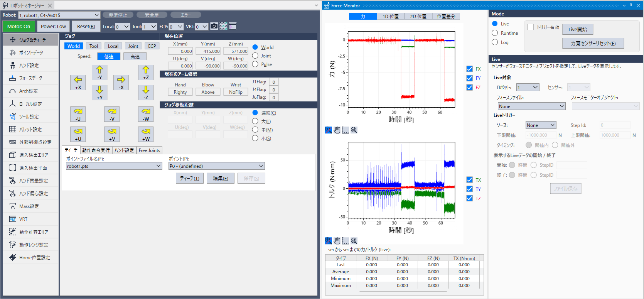
Task: Reset zoom to x1 under torque graph
Action: click(x=354, y=241)
